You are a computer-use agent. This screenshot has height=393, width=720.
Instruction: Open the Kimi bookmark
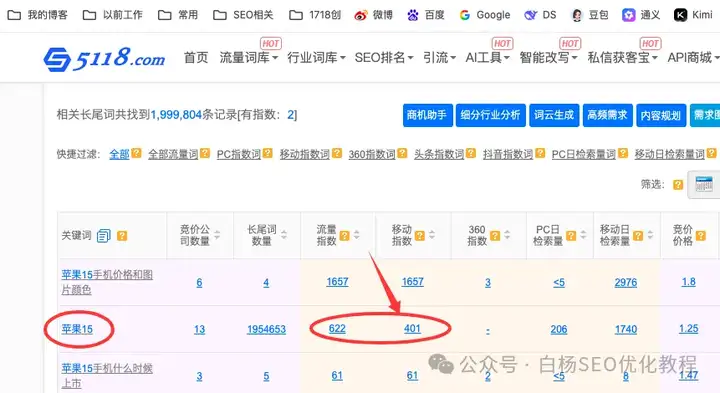(x=693, y=15)
